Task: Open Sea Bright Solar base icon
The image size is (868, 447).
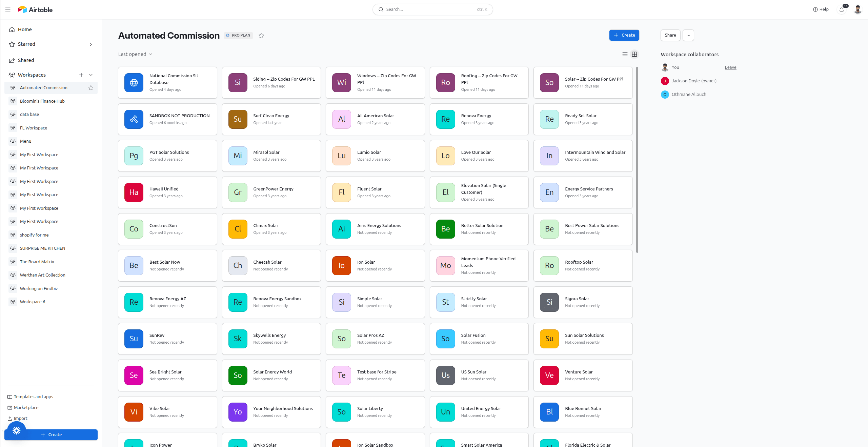Action: 134,375
